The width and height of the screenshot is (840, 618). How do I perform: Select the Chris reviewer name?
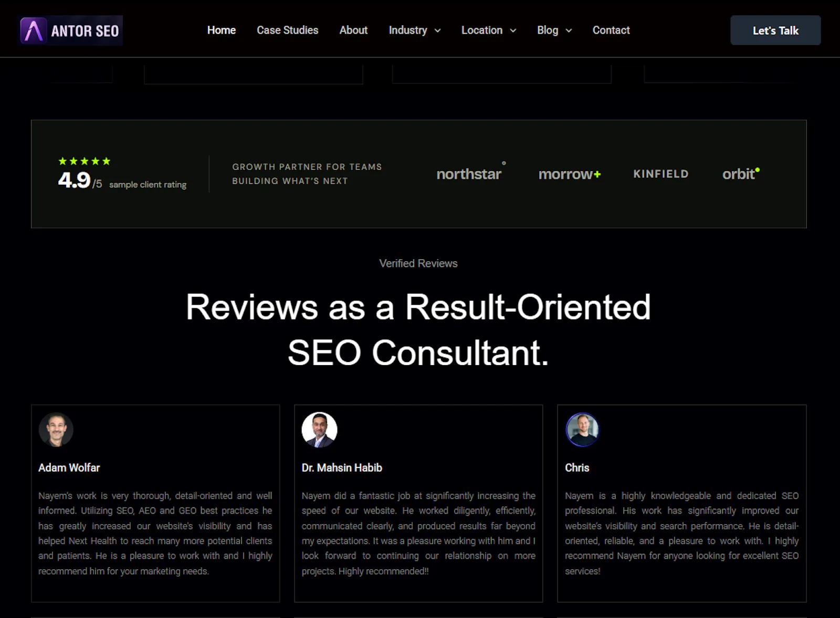[577, 467]
